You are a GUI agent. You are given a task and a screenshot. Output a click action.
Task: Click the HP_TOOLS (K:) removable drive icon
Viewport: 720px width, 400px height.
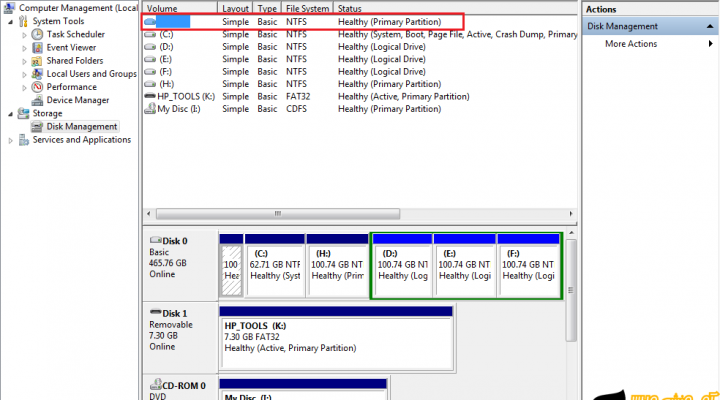tap(150, 96)
